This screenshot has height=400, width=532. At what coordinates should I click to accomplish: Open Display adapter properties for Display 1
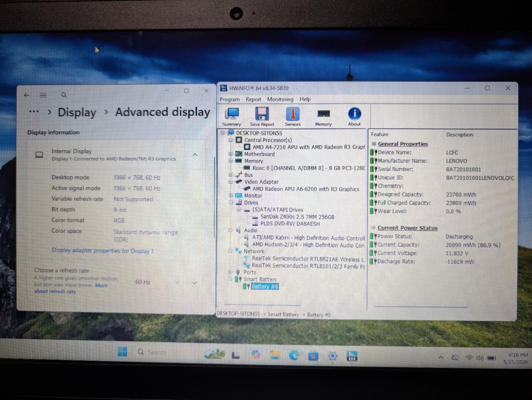pyautogui.click(x=103, y=251)
